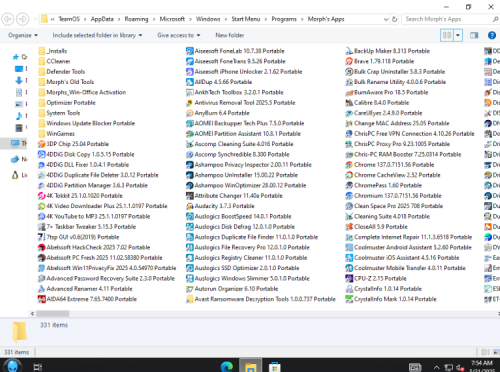The height and width of the screenshot is (372, 500).
Task: Select AIDA64 Extreme 7.65.7400 Portable icon
Action: (42, 299)
